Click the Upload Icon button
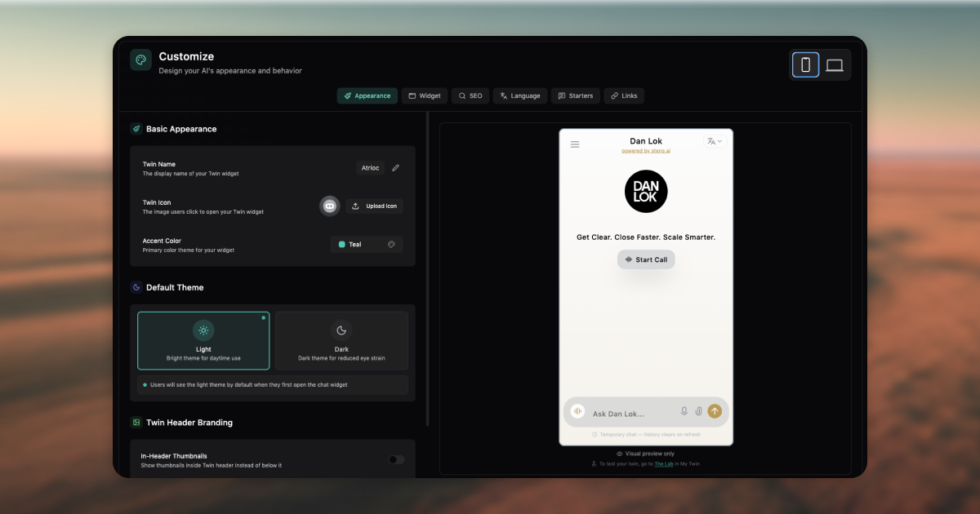This screenshot has height=514, width=980. (374, 206)
